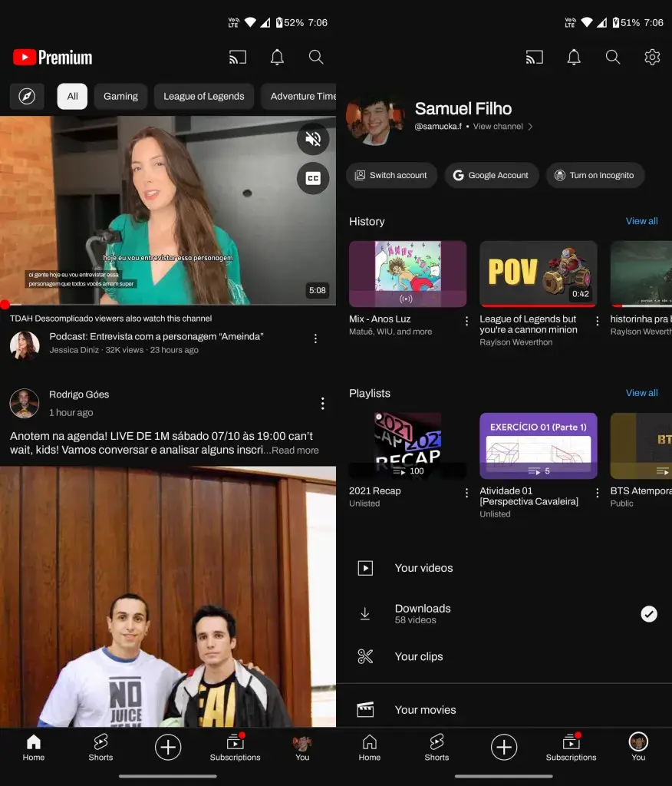672x786 pixels.
Task: Open YouTube notifications bell
Action: pyautogui.click(x=277, y=57)
